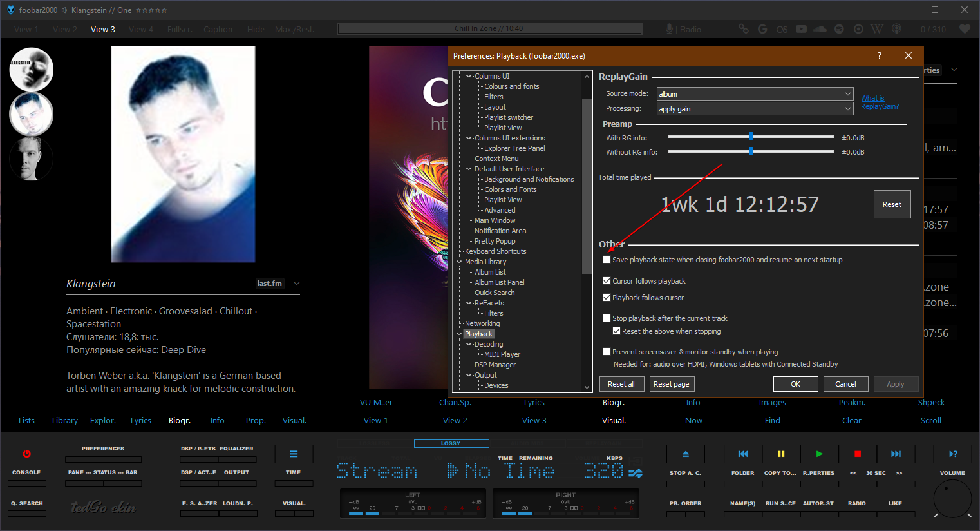The image size is (980, 531).
Task: Open the blue hamburger menu icon
Action: pos(294,454)
